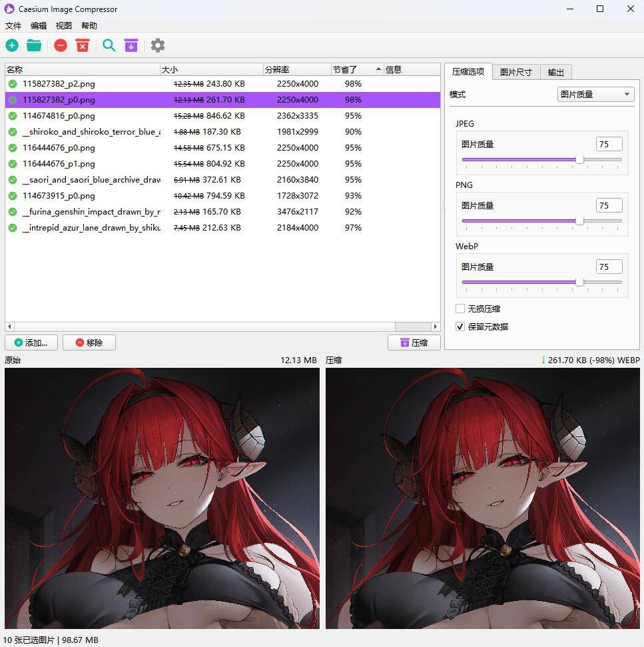644x647 pixels.
Task: Switch to the 图片尺寸 tab
Action: click(515, 73)
